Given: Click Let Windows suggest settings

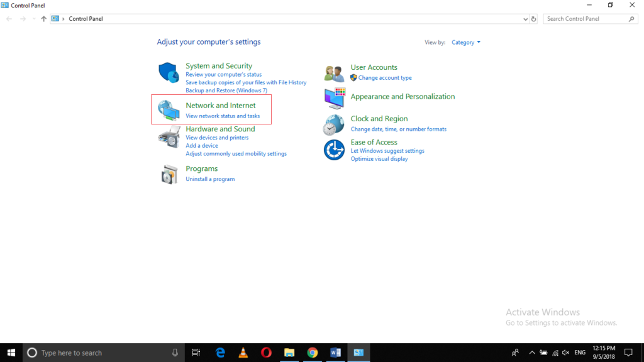Looking at the screenshot, I should 387,151.
